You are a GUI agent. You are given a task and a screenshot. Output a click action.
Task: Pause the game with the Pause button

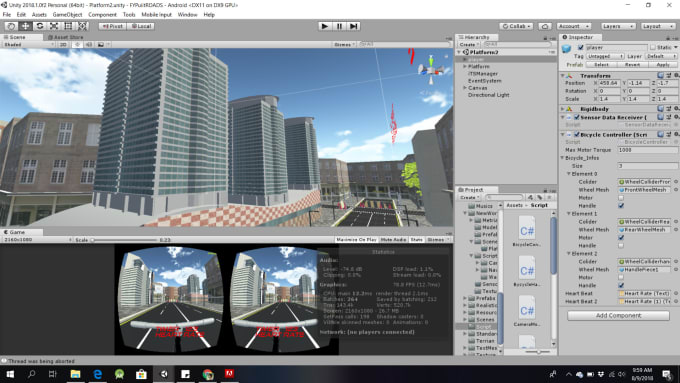(339, 26)
